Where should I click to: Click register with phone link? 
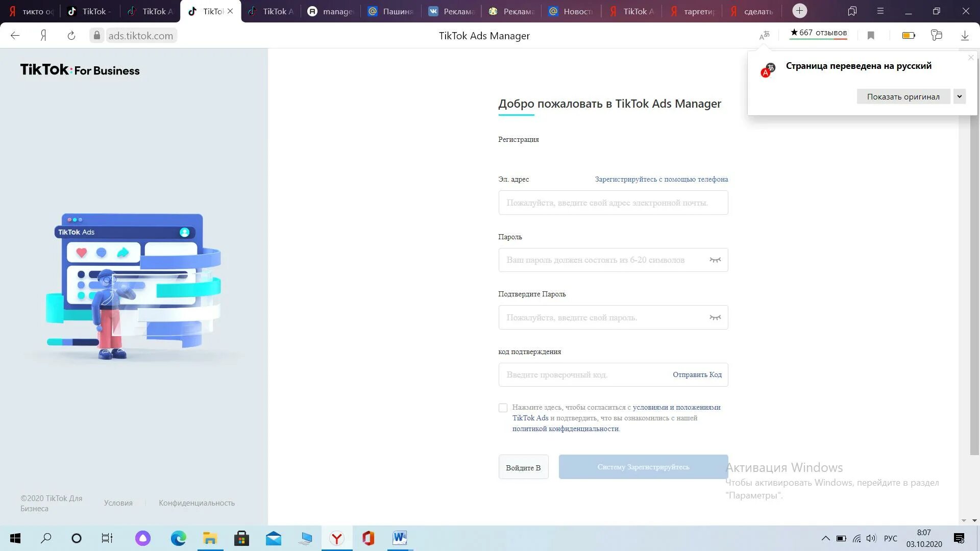click(661, 180)
